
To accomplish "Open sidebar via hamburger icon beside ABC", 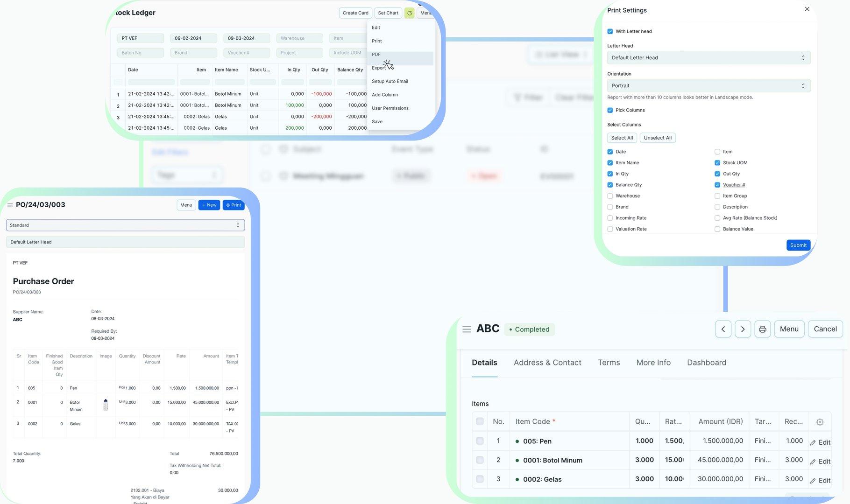I will (466, 329).
